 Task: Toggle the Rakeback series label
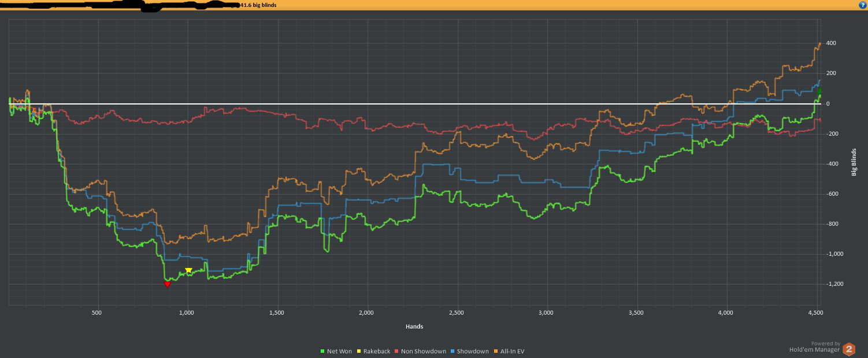coord(377,351)
